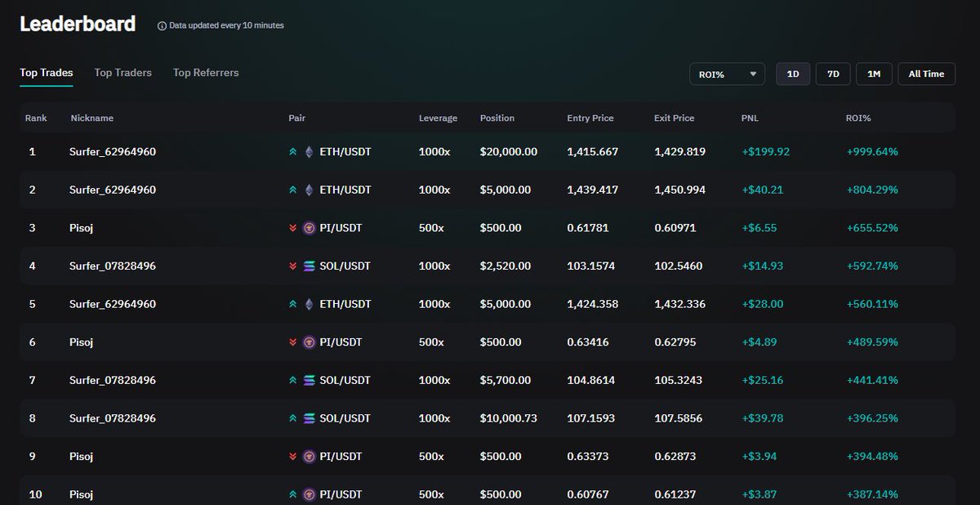Click the Entry Price column header
Viewport: 980px width, 505px height.
(590, 118)
